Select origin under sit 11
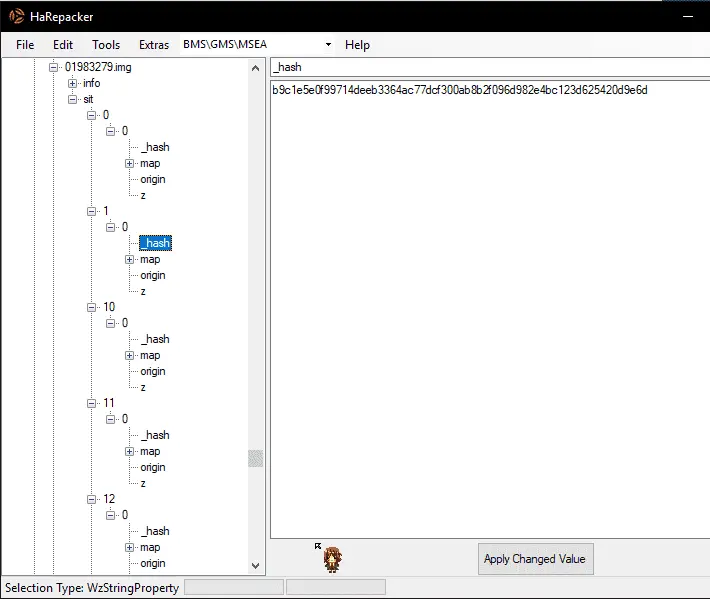710x599 pixels. (x=153, y=468)
